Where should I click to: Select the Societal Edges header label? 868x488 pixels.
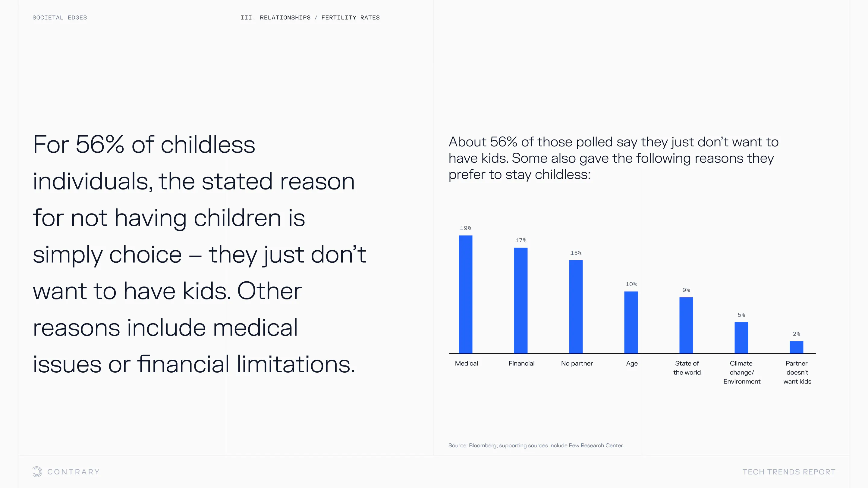pos(60,17)
